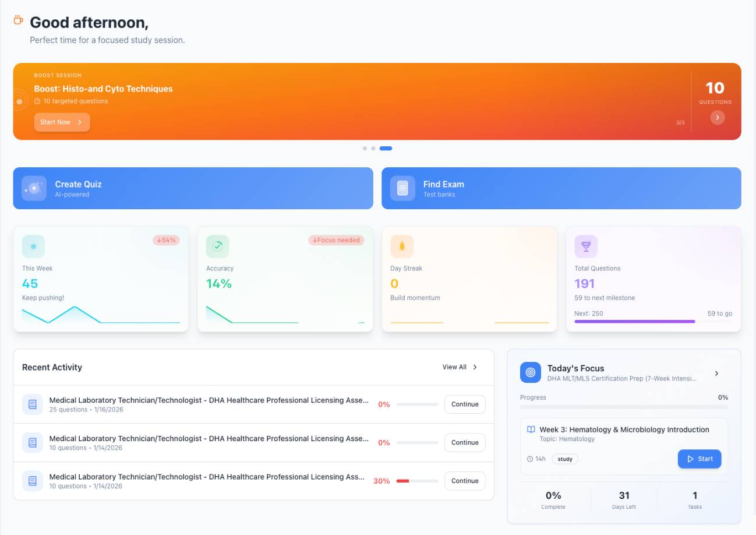
Task: Click the '45' This Week value
Action: 30,284
